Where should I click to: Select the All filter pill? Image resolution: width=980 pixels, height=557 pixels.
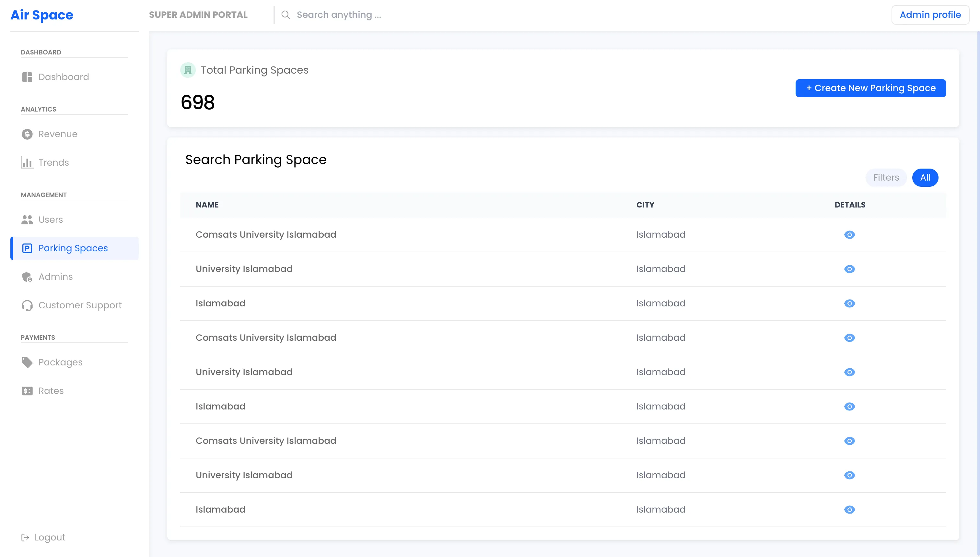925,177
